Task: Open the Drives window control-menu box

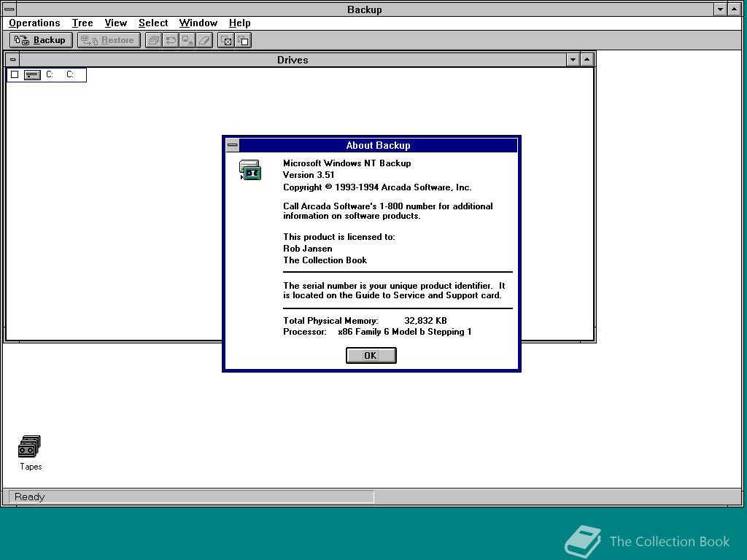Action: (12, 59)
